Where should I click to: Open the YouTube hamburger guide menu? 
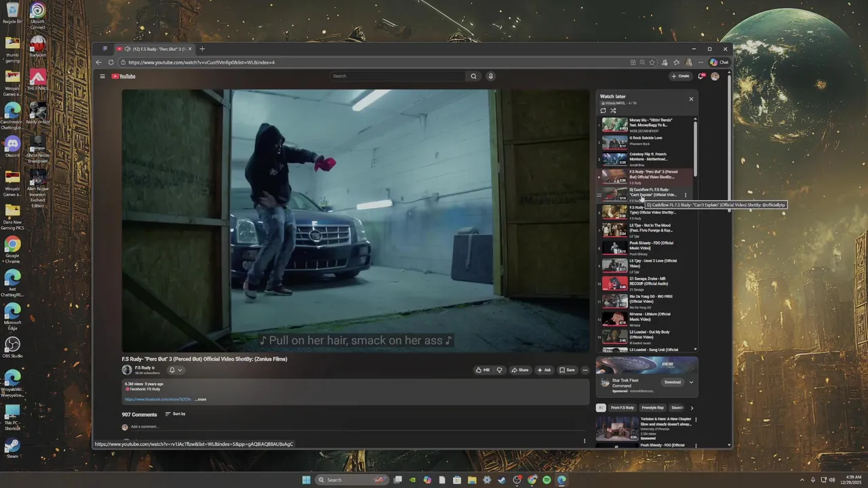pyautogui.click(x=102, y=77)
